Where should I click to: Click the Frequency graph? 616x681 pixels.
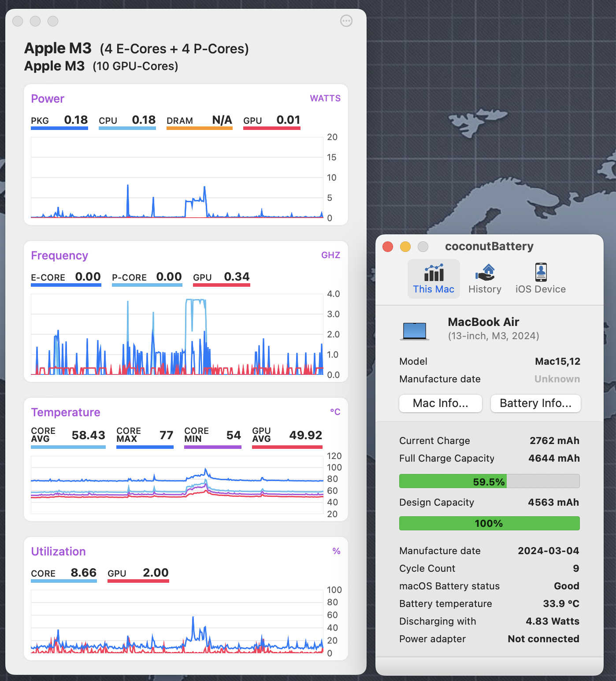point(177,334)
